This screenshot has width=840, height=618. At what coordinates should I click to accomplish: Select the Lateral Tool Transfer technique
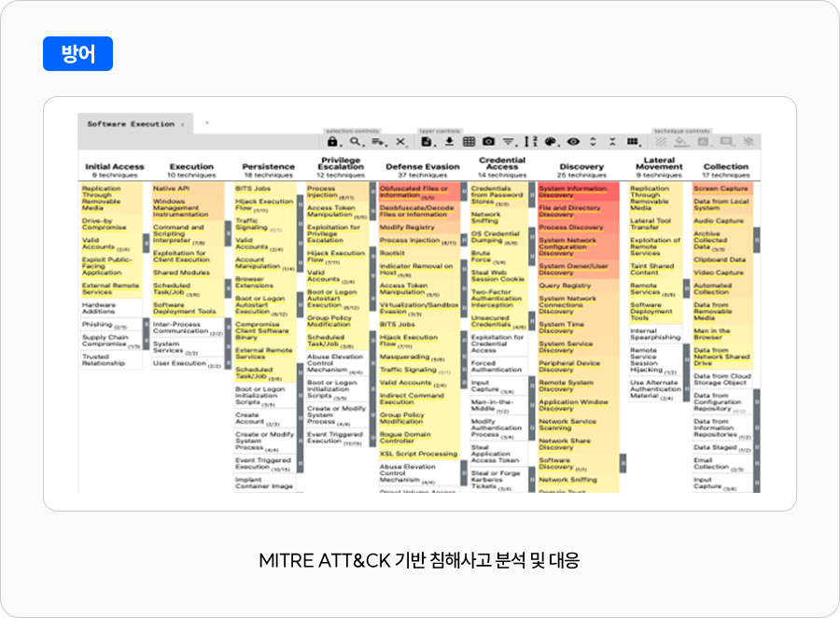click(656, 224)
